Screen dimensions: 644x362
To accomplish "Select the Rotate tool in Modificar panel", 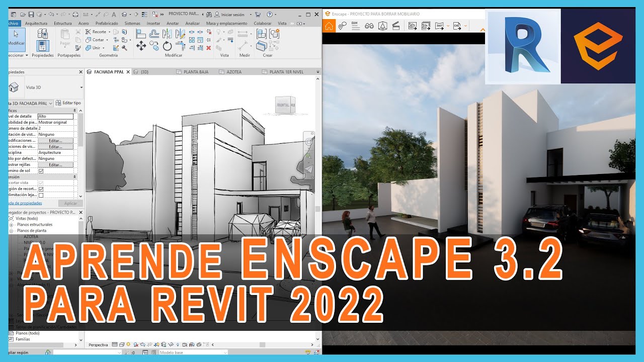I will [x=168, y=47].
